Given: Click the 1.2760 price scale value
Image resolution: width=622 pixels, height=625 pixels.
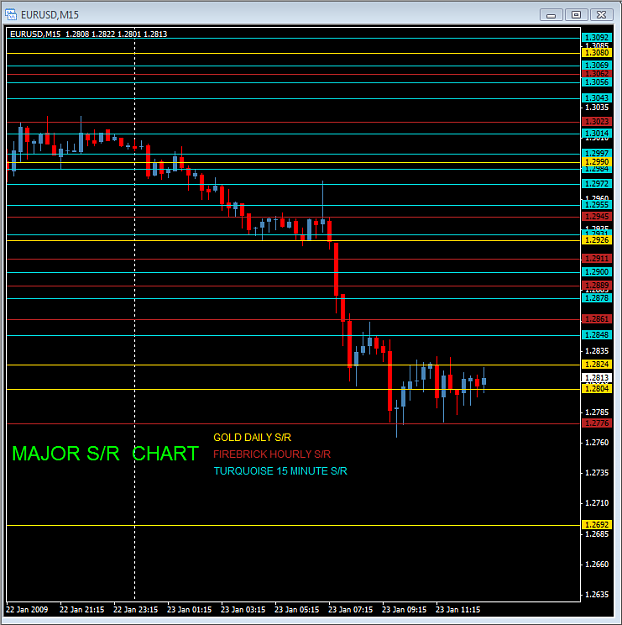Looking at the screenshot, I should click(x=597, y=442).
